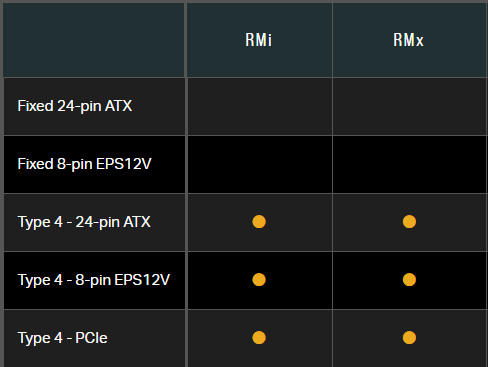Screen dimensions: 488x367
Task: Click empty RMx cell for Fixed 8-pin EPS12V
Action: 410,165
